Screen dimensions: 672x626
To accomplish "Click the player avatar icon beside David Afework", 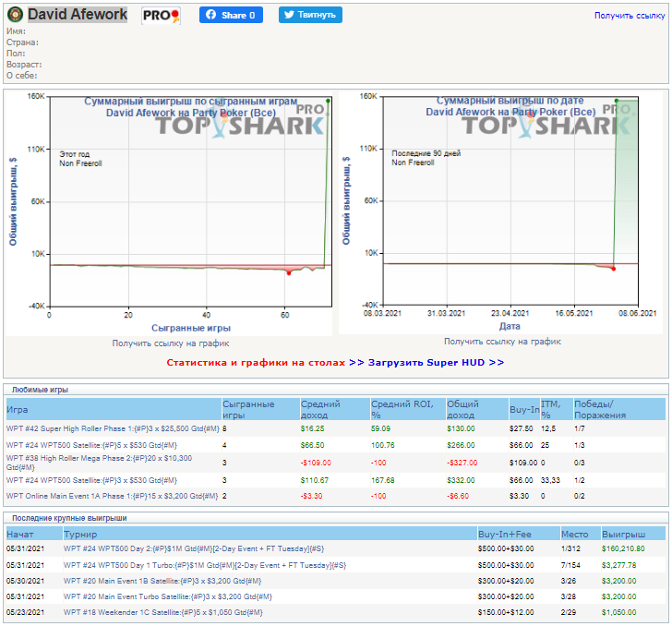I will (x=16, y=15).
